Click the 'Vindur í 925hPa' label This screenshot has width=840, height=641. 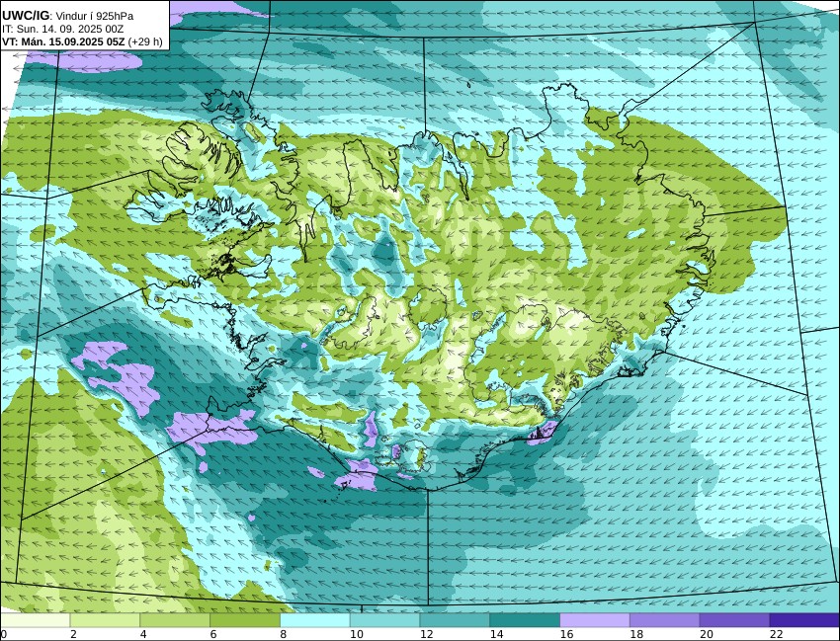(x=95, y=16)
